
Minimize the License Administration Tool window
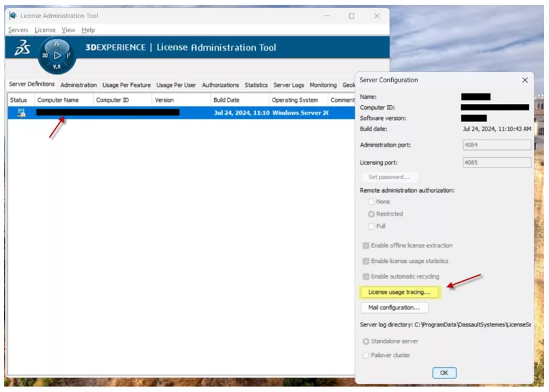point(327,16)
